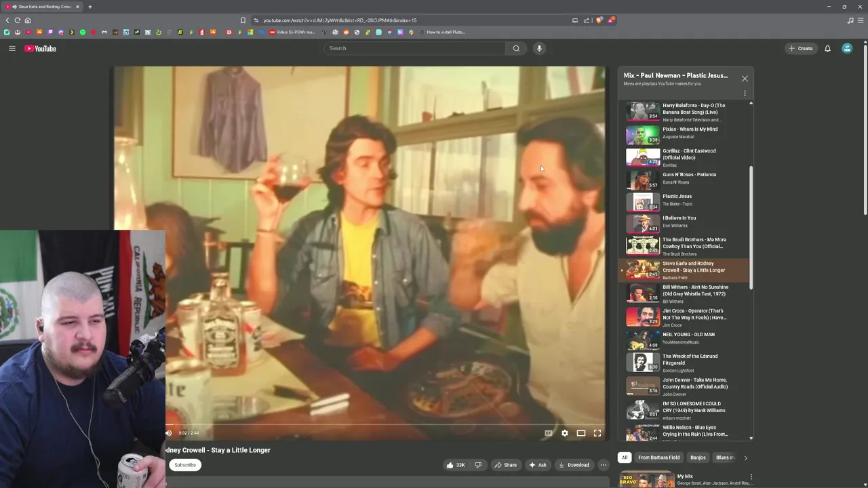Play Jim Croce Operator
This screenshot has height=488, width=868.
pyautogui.click(x=684, y=317)
